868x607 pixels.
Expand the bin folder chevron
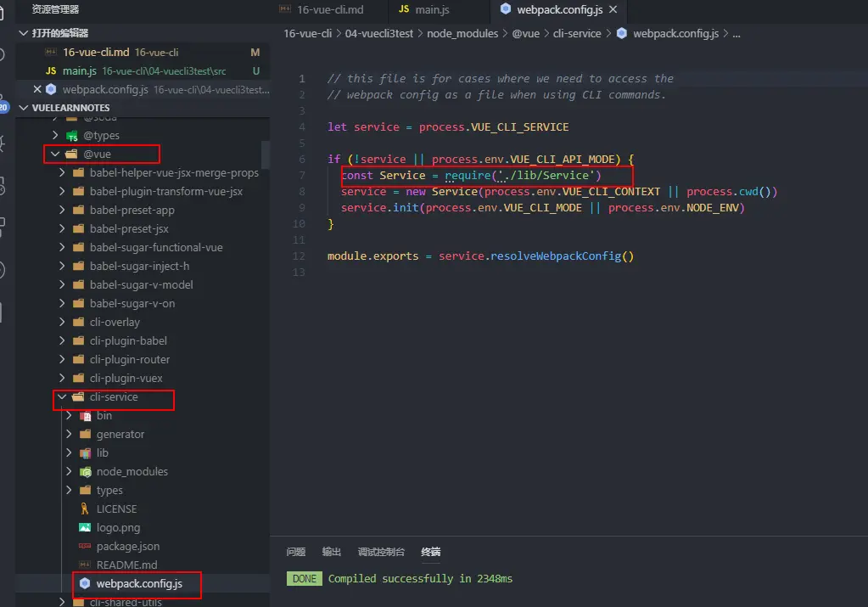click(68, 415)
